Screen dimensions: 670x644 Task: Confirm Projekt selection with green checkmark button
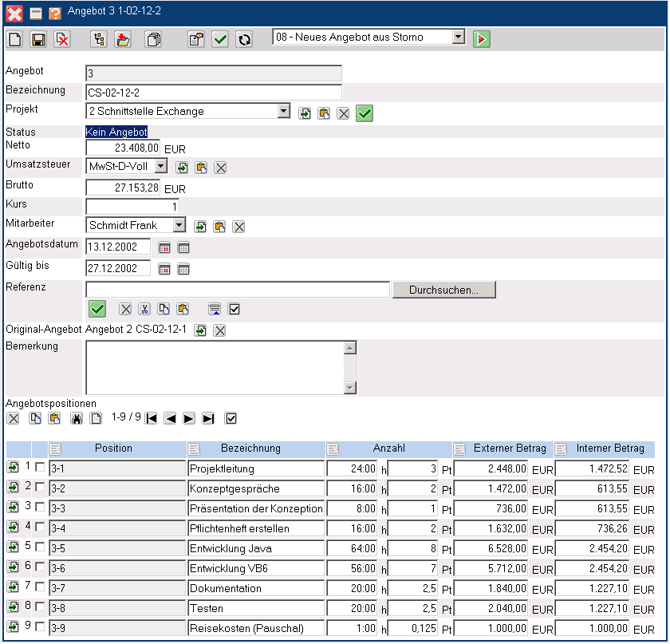coord(365,113)
